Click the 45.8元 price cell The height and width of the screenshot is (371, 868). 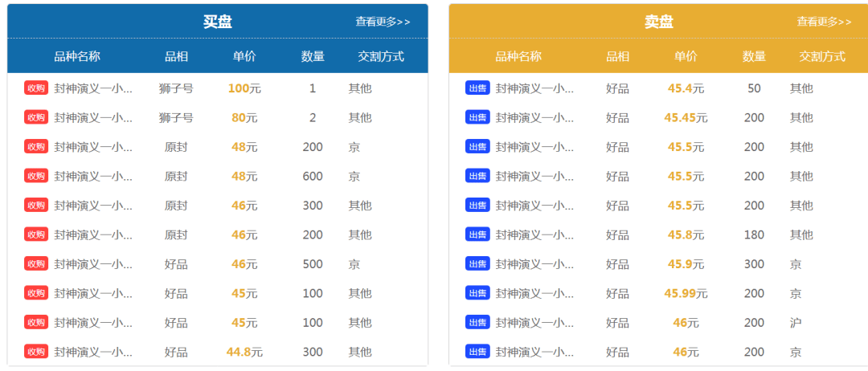(x=686, y=234)
